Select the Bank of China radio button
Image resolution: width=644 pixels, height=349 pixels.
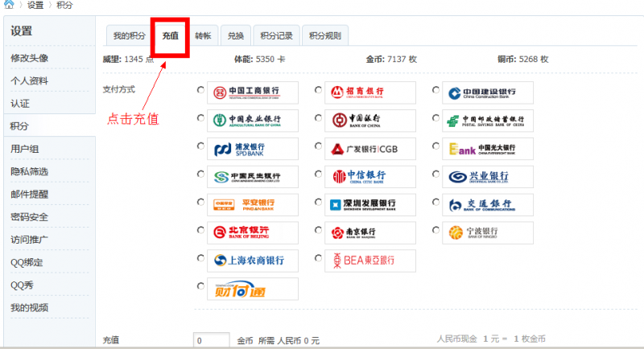pyautogui.click(x=319, y=119)
